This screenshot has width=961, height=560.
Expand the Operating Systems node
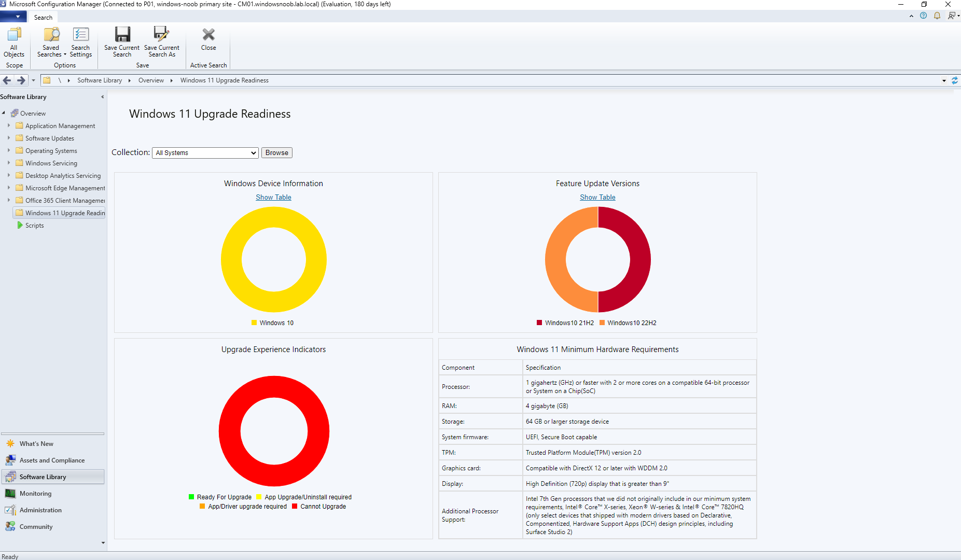(9, 150)
